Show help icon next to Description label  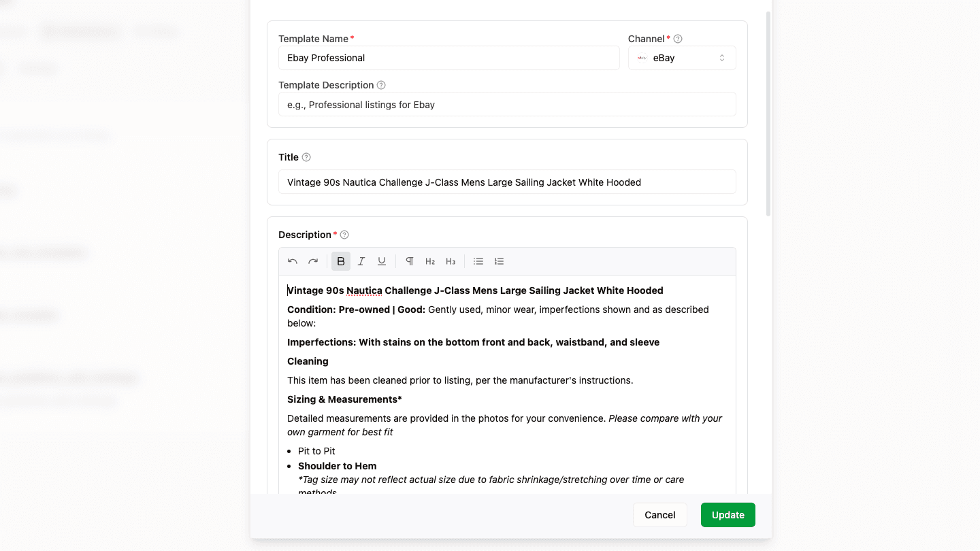[x=344, y=235]
